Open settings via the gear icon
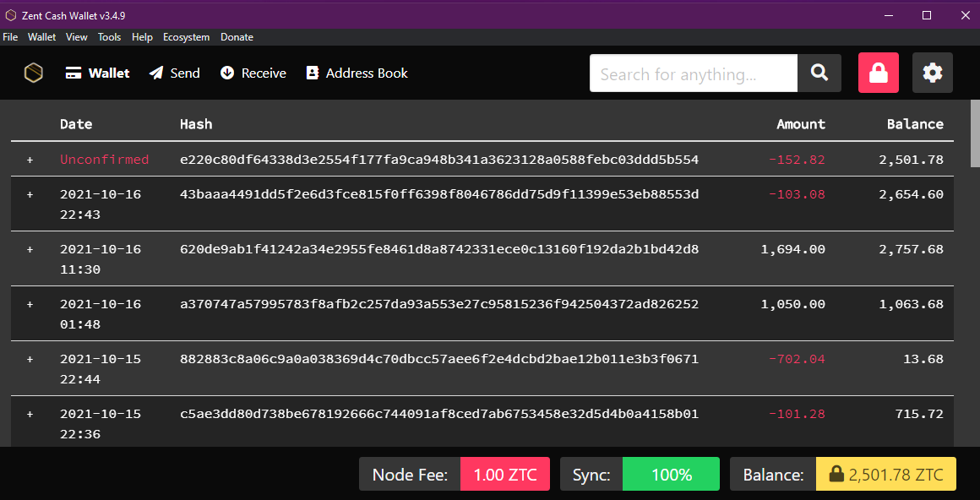The image size is (980, 500). pos(933,73)
